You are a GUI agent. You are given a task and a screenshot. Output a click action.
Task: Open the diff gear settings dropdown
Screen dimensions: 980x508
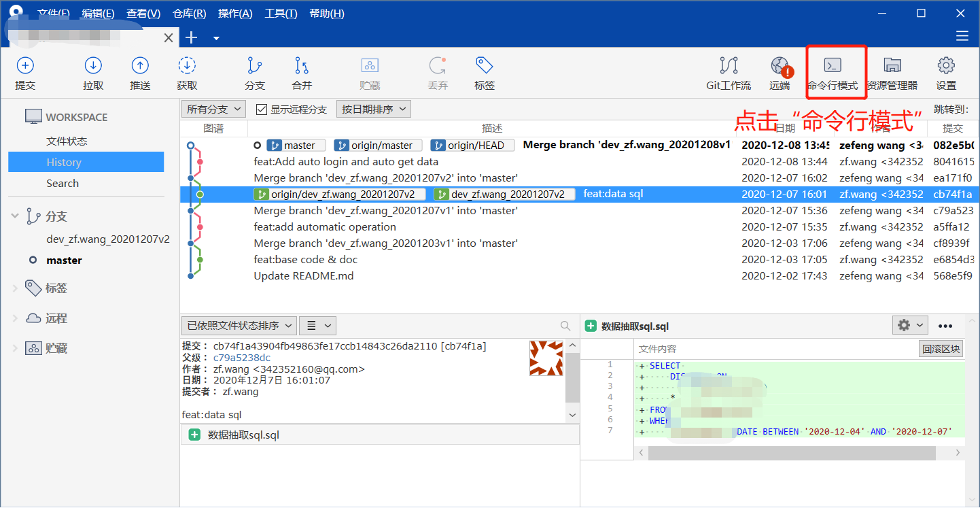[910, 325]
